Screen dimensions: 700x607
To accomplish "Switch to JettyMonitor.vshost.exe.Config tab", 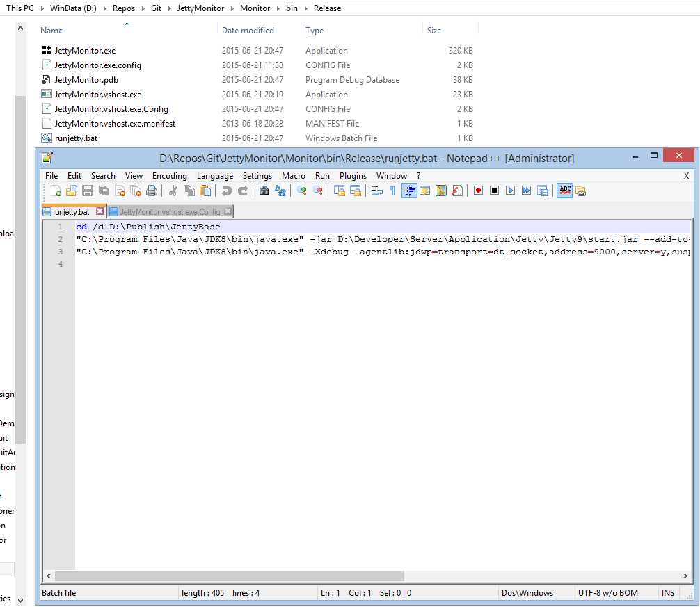I will 170,212.
